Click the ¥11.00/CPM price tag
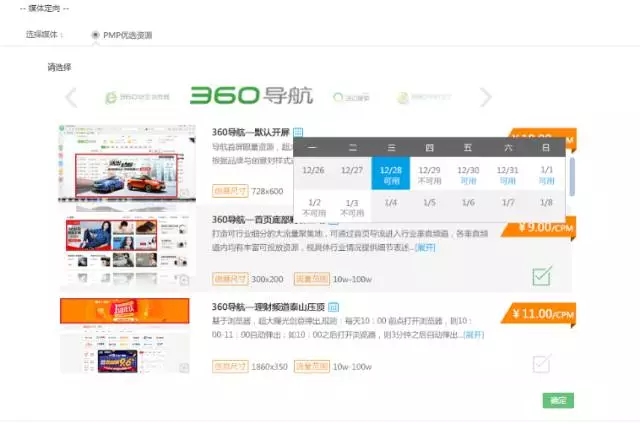 pyautogui.click(x=539, y=314)
